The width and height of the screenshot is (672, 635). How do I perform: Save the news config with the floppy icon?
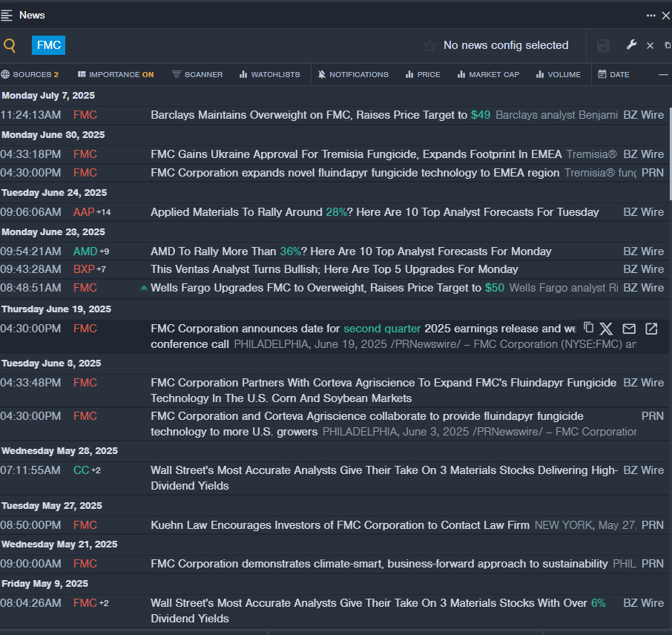603,45
